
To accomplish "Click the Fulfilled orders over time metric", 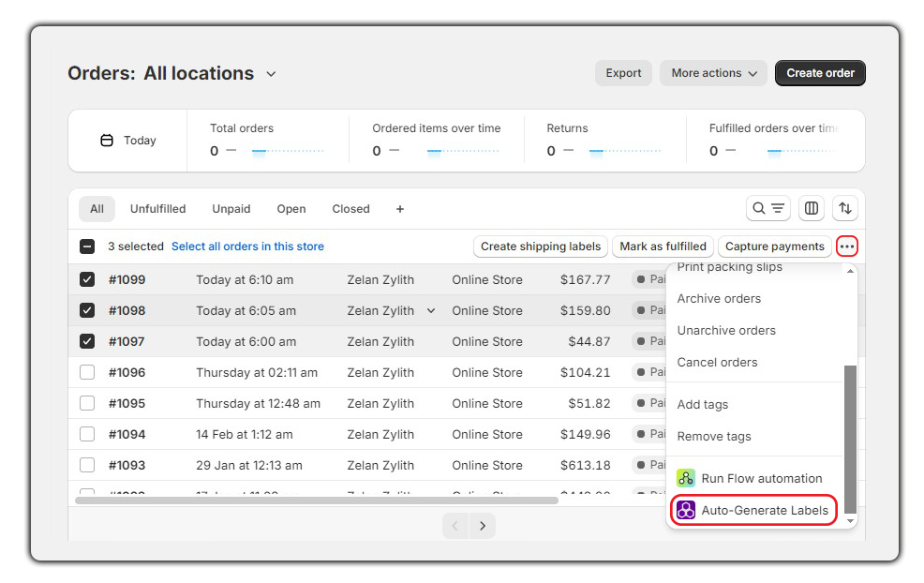I will [776, 141].
